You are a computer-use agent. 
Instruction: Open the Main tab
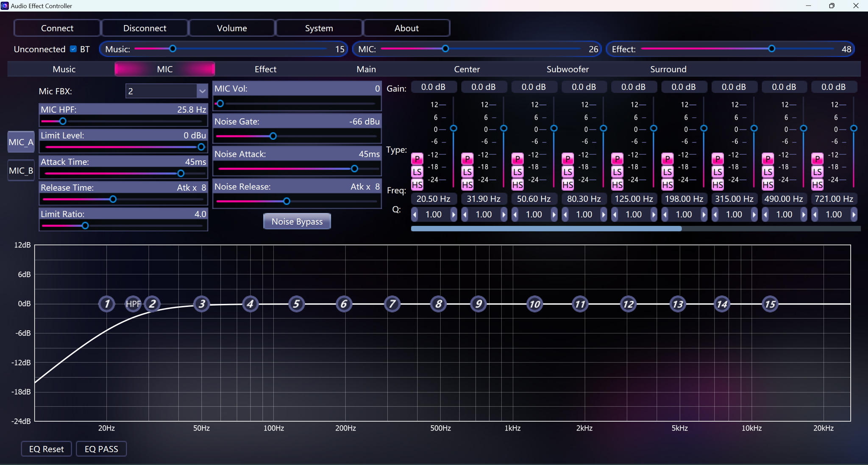click(x=366, y=69)
